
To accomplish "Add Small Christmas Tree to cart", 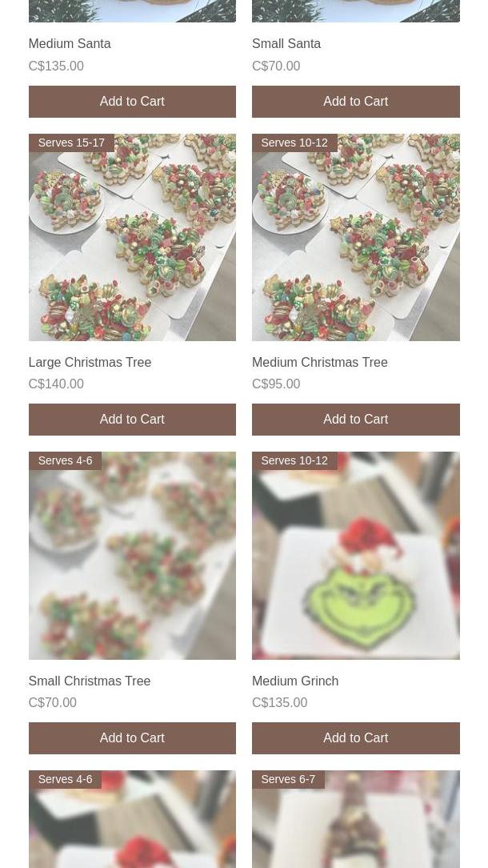I will (132, 738).
